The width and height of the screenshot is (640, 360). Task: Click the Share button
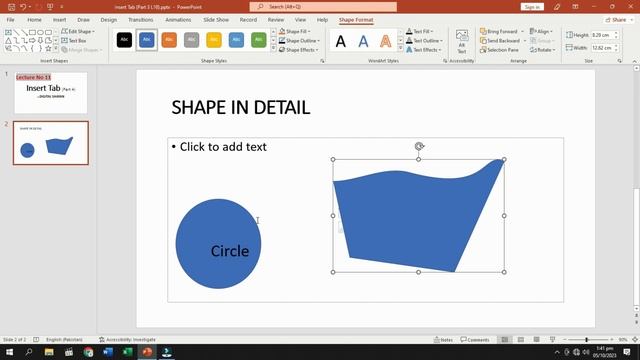[x=619, y=20]
